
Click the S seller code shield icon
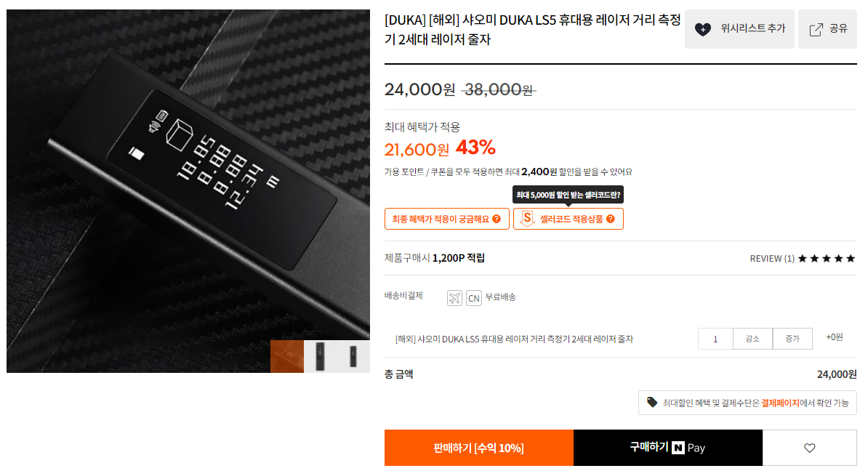coord(527,219)
